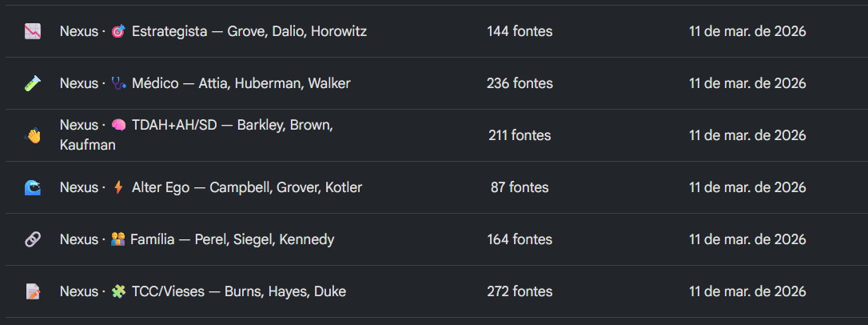Click the ocean wave icon beside Alter Ego
The image size is (868, 325).
pos(33,188)
